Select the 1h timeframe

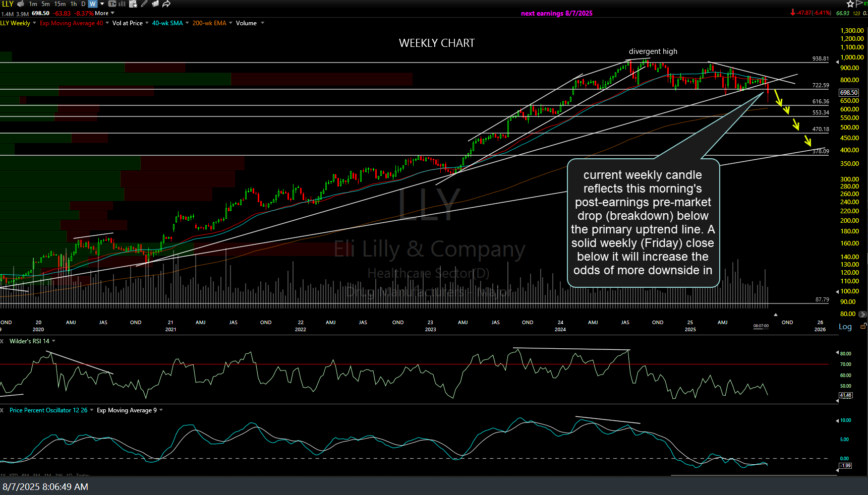pyautogui.click(x=74, y=4)
